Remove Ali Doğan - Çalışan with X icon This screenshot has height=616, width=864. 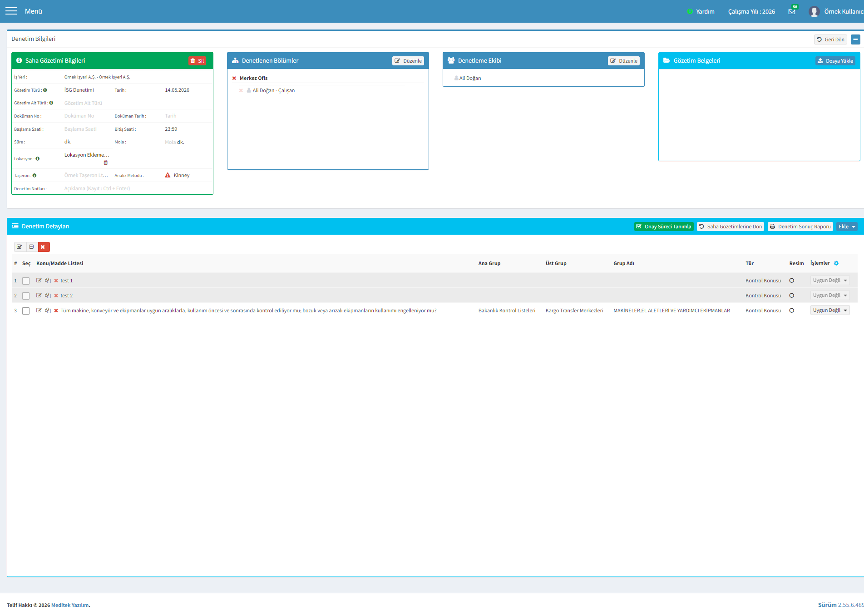click(x=241, y=90)
